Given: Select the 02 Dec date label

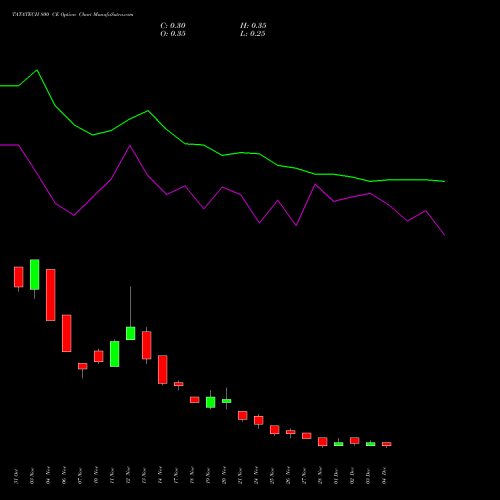Looking at the screenshot, I should click(352, 476).
